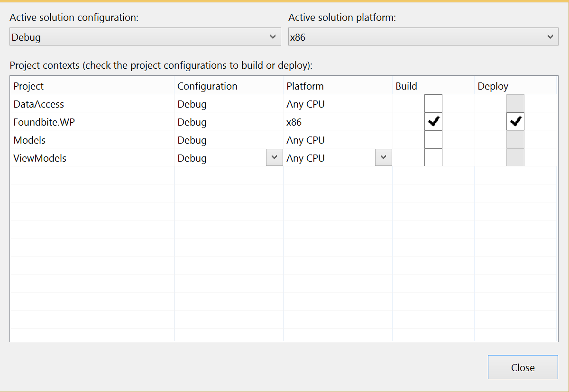Screen dimensions: 569x392
Task: Click the Project column header
Action: coord(28,86)
